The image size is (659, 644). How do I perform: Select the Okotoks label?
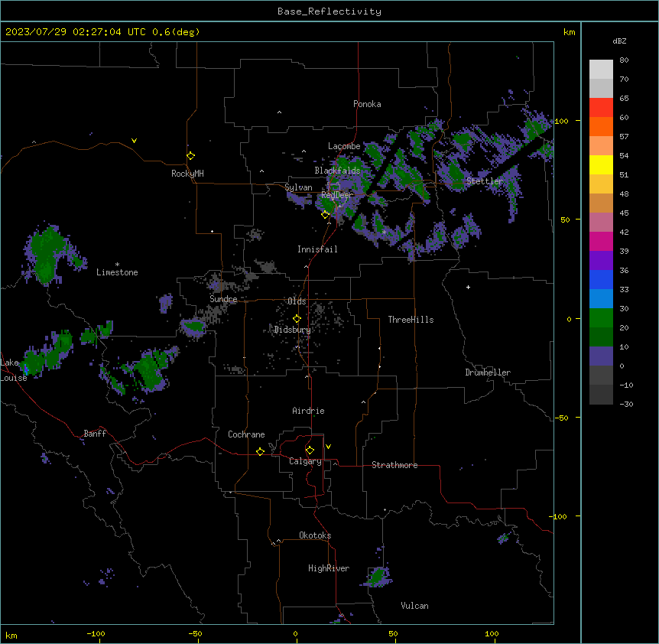point(315,535)
